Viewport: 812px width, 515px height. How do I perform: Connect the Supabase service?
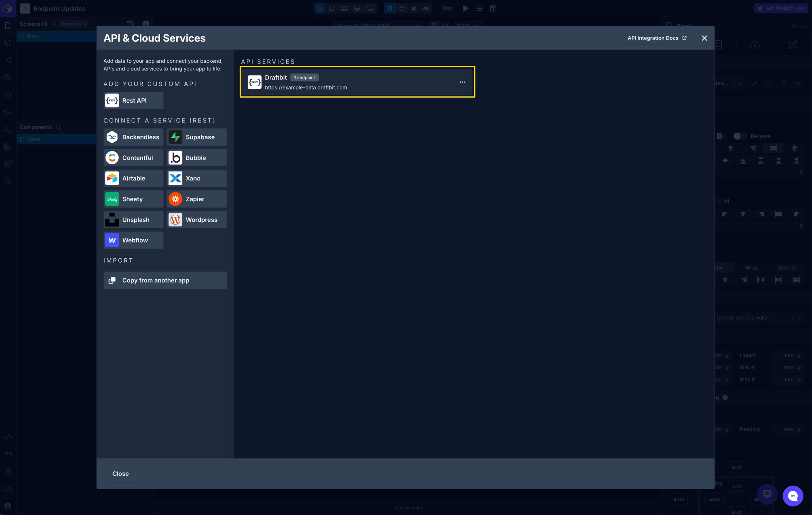click(197, 137)
